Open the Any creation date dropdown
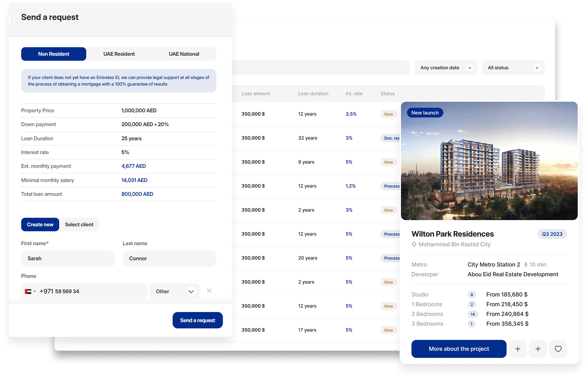 [x=445, y=68]
